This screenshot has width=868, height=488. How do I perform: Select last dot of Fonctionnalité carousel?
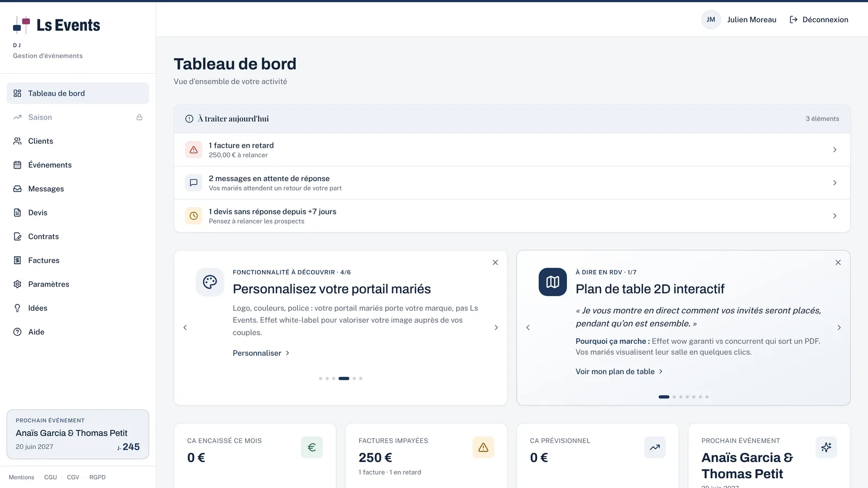pos(361,378)
